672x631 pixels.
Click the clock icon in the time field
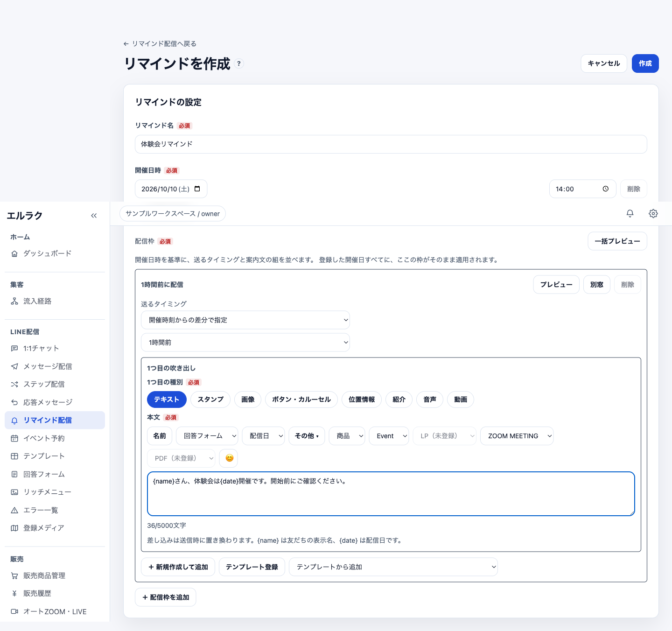tap(605, 189)
